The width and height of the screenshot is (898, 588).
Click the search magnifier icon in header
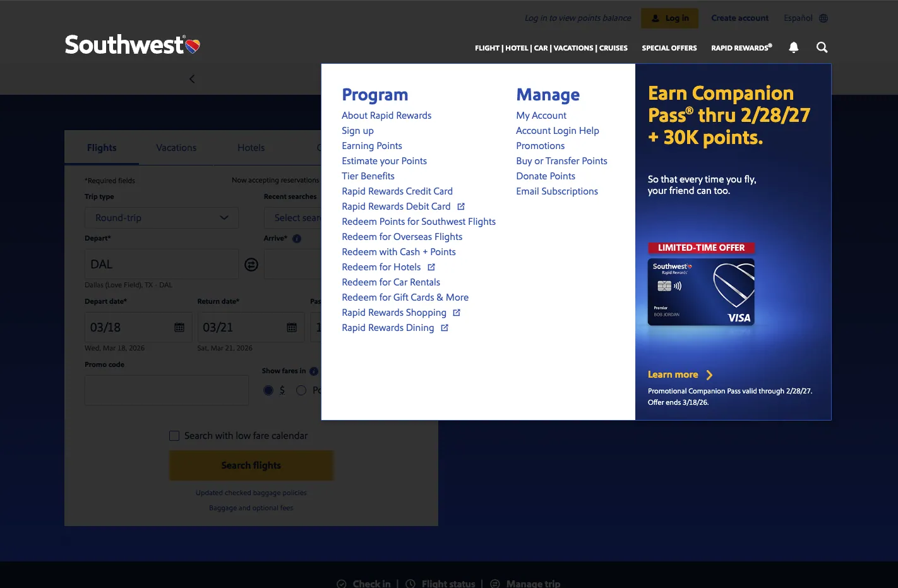pos(822,47)
